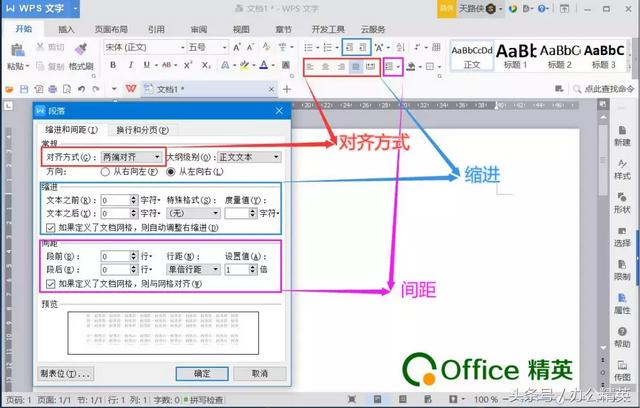The image size is (640, 408).
Task: Open the 换行和分页 dialog tab
Action: tap(142, 130)
